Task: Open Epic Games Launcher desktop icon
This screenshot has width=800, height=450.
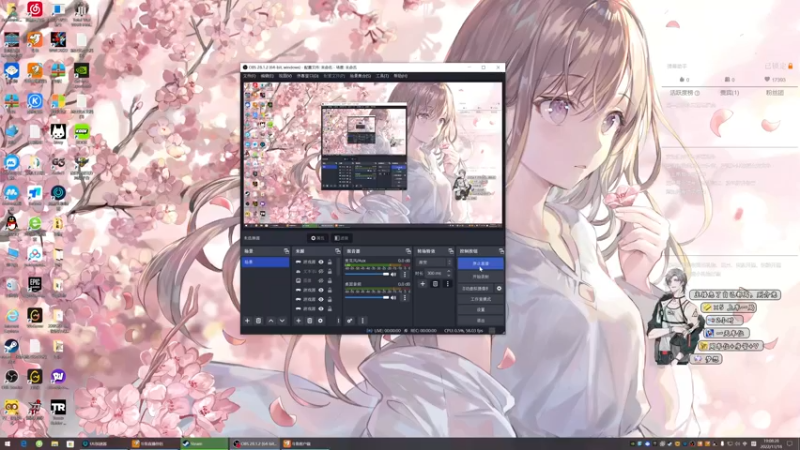Action: tap(35, 287)
